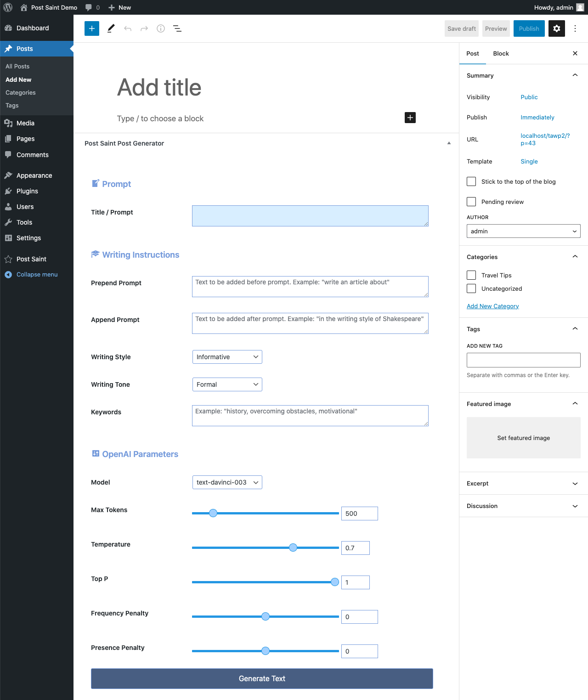The image size is (588, 700).
Task: Check Stick to the top of the blog
Action: click(x=471, y=181)
